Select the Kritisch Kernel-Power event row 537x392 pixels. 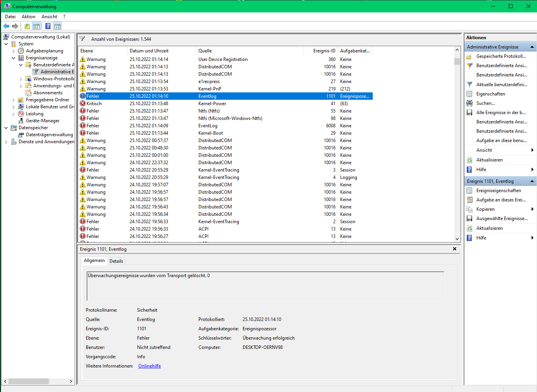coord(225,104)
